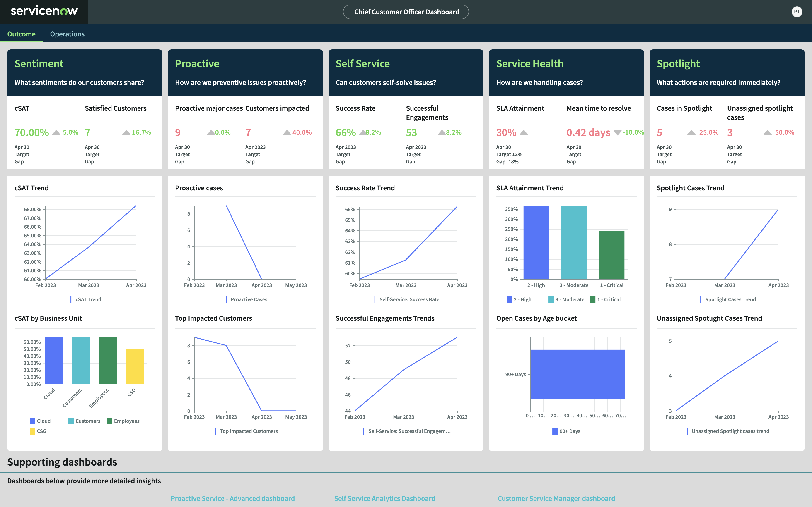Toggle the 2 - High legend item
The height and width of the screenshot is (507, 812).
[519, 299]
